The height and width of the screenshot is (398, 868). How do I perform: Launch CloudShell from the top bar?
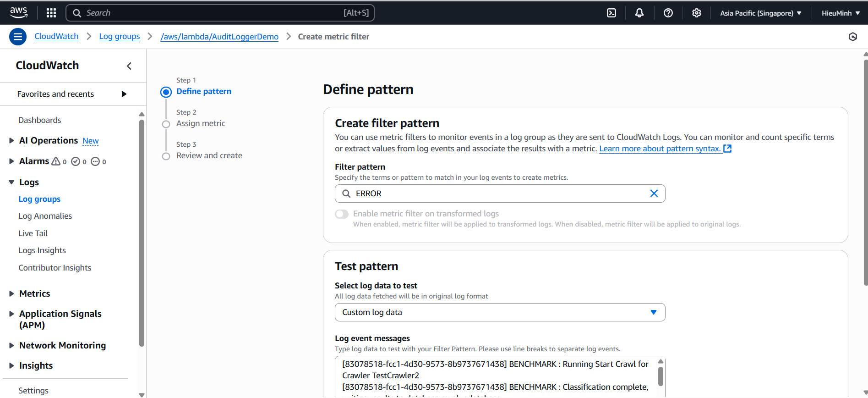(x=611, y=13)
